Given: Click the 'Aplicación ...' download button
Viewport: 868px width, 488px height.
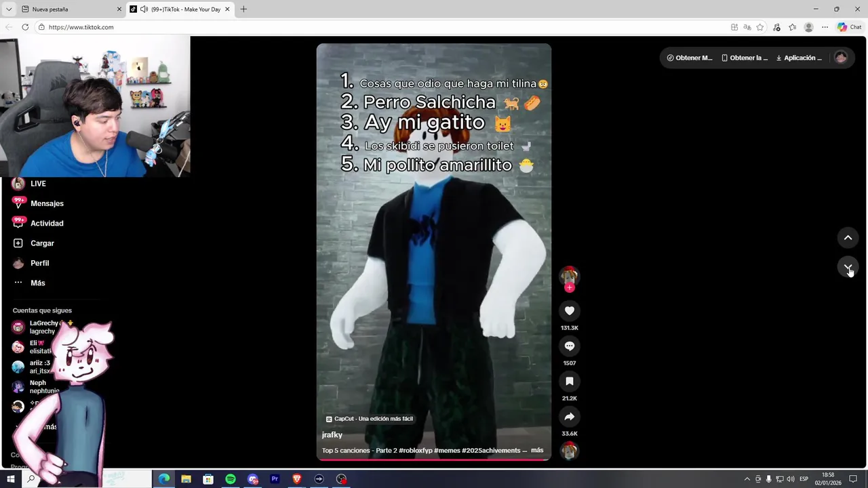Looking at the screenshot, I should coord(799,58).
